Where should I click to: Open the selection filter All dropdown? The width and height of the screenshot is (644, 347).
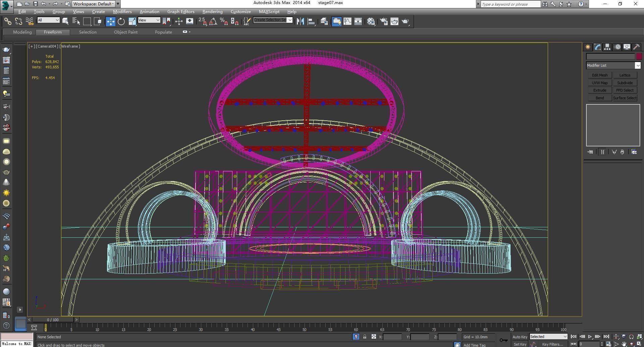point(48,20)
